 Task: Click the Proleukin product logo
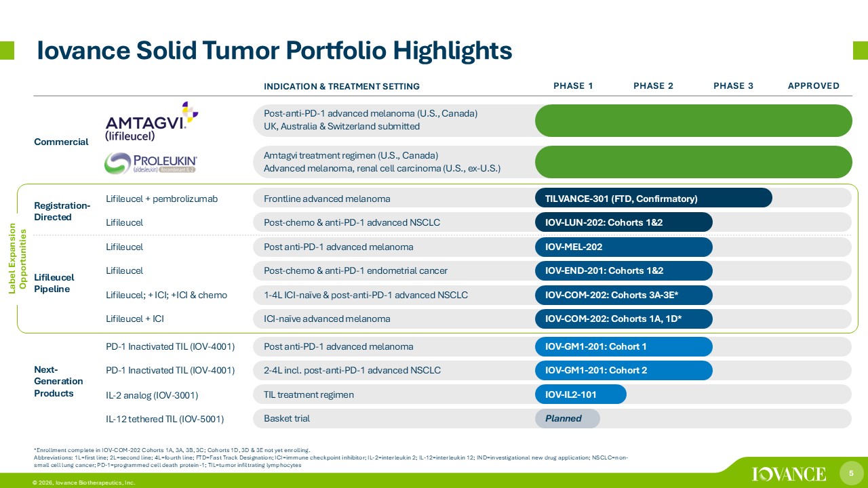coord(151,163)
